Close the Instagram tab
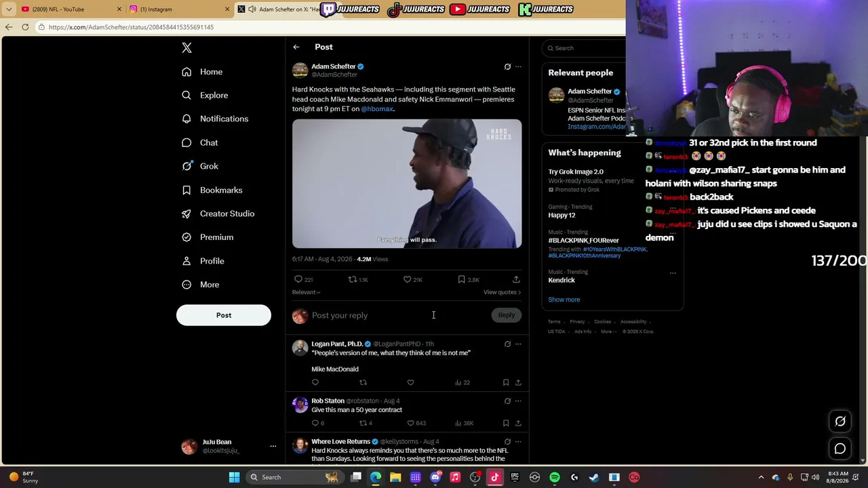Viewport: 868px width, 488px height. coord(227,9)
